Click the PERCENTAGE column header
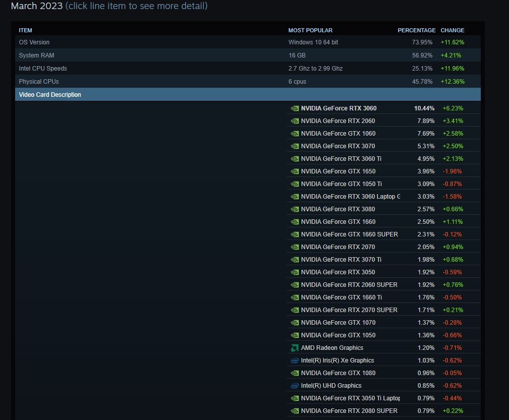 pos(416,30)
